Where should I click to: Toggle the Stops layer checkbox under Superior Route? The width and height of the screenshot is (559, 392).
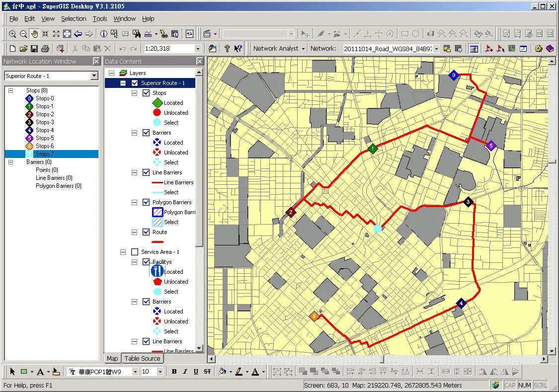(x=146, y=93)
